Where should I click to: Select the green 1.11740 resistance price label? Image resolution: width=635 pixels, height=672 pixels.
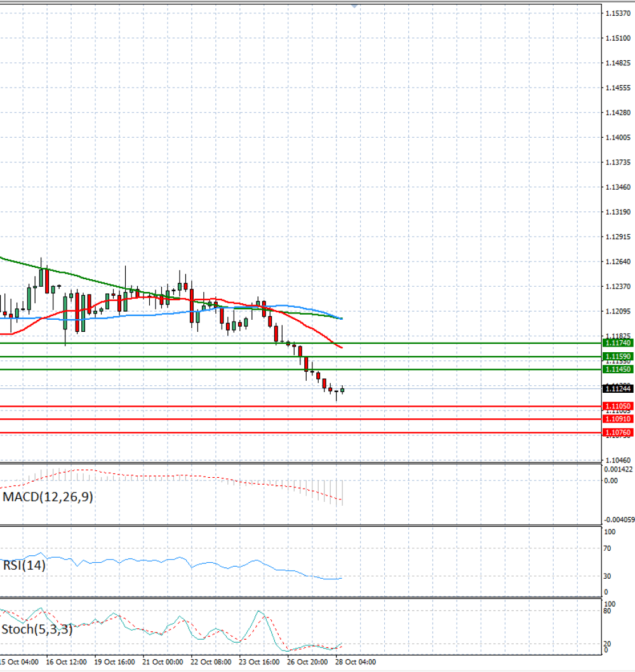coord(618,343)
